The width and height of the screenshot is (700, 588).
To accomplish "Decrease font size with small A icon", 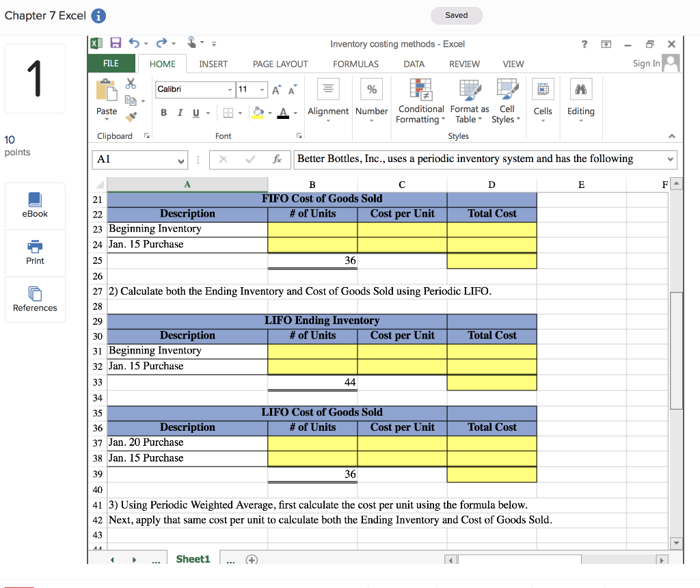I will coord(293,90).
